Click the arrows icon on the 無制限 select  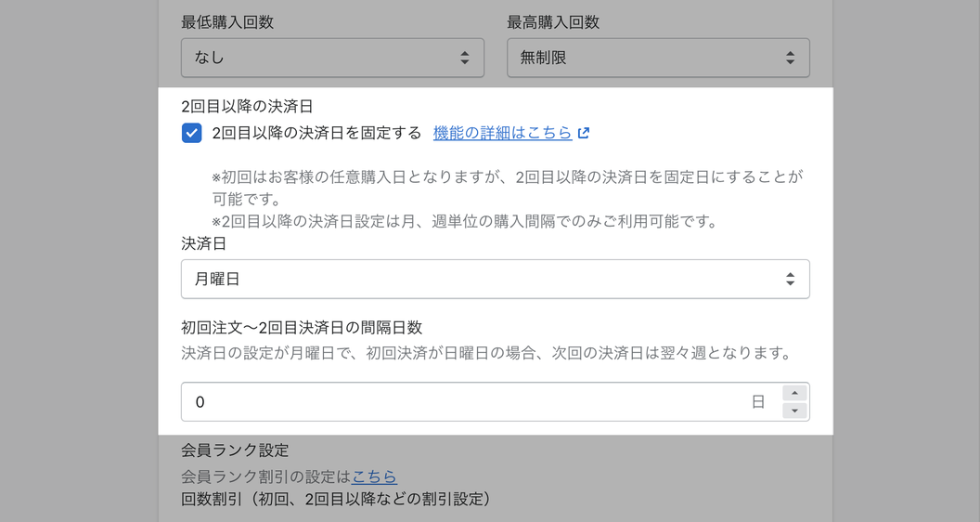(x=790, y=58)
